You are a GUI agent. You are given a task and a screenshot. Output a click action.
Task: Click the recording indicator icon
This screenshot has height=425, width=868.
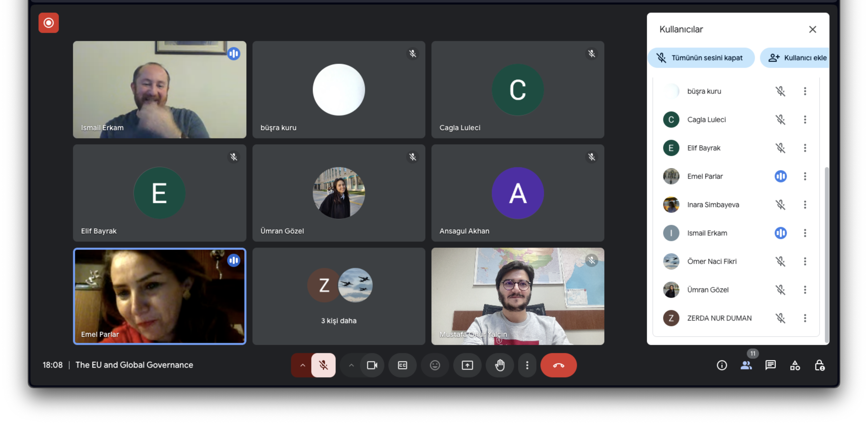tap(48, 23)
